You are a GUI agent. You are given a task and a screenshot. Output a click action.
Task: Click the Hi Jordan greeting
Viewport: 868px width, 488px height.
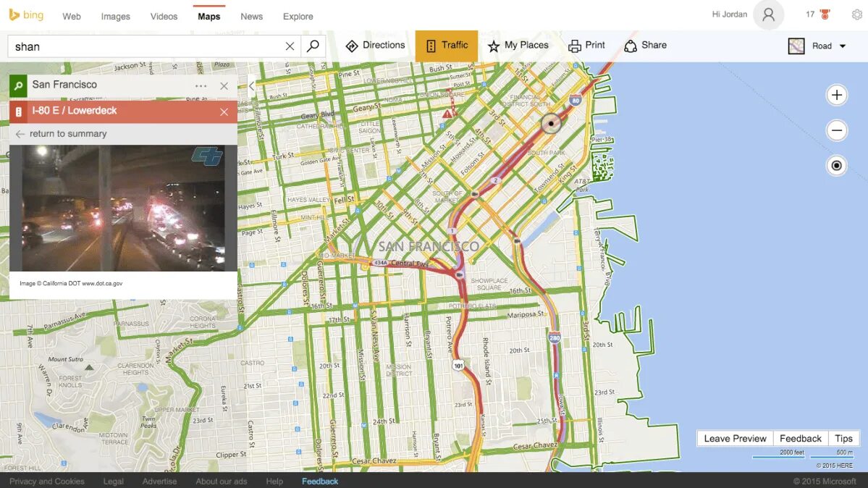coord(729,14)
